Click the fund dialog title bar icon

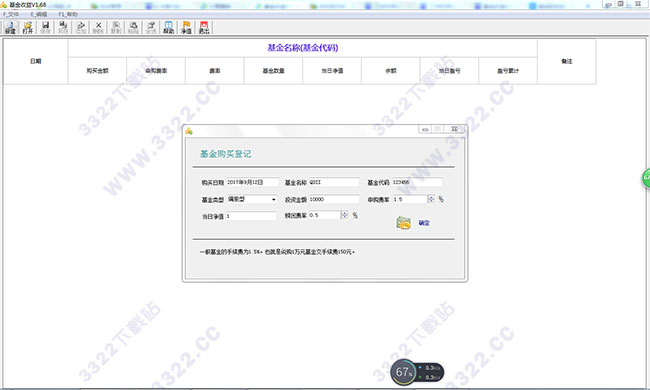coord(189,131)
